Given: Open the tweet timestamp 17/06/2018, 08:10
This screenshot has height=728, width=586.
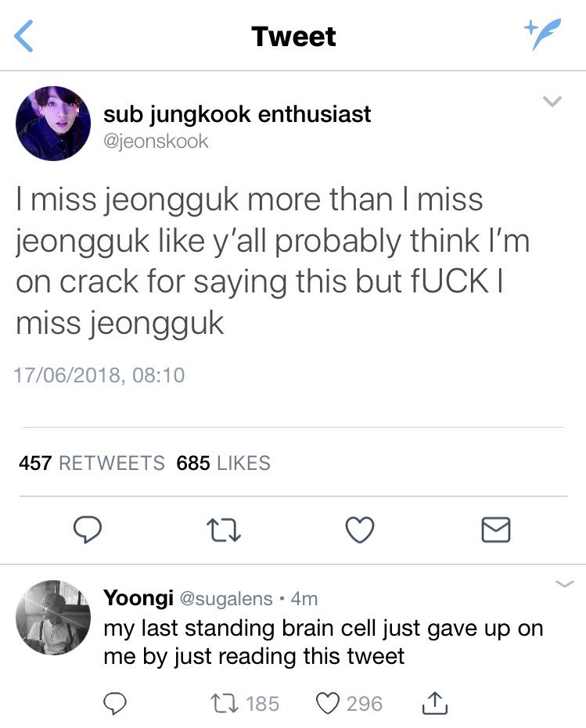Looking at the screenshot, I should [99, 375].
